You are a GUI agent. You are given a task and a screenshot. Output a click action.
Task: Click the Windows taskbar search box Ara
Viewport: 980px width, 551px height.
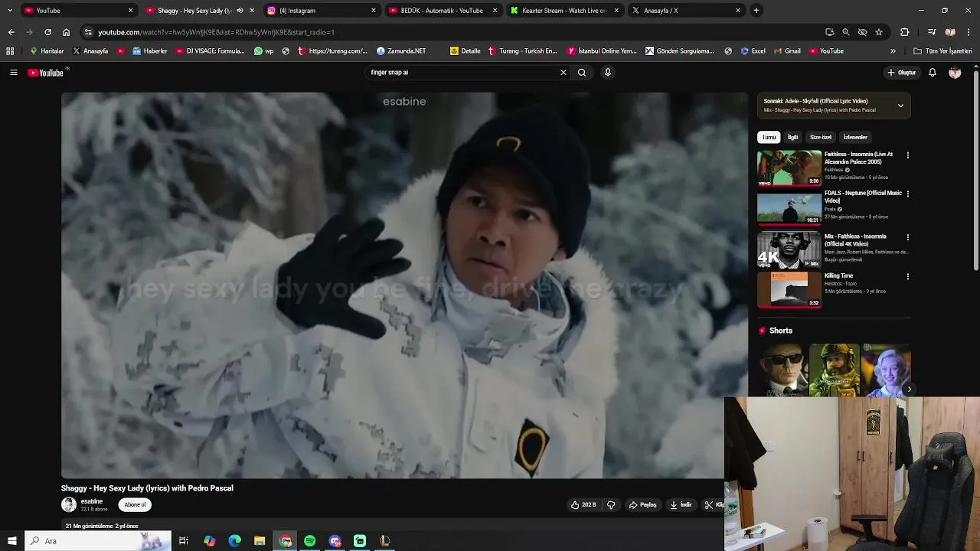98,541
